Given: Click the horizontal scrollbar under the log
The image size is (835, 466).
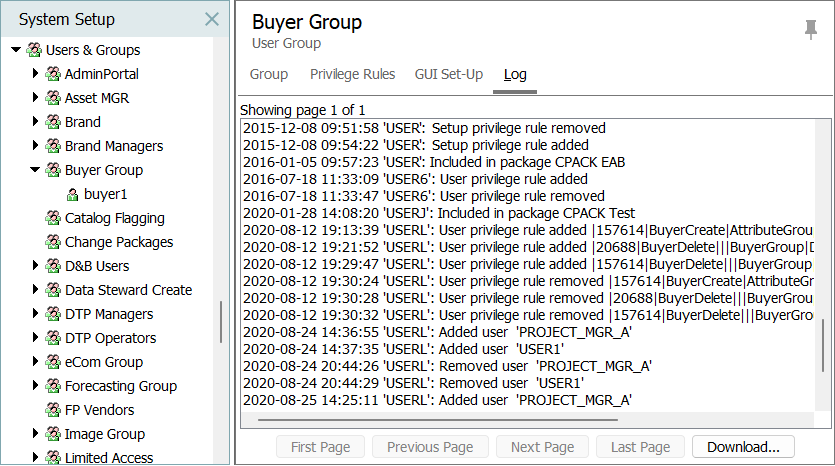Looking at the screenshot, I should 438,420.
